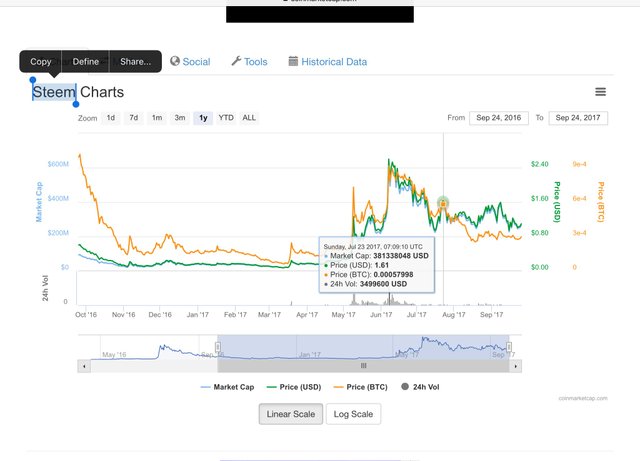The width and height of the screenshot is (640, 461).
Task: Grab the left range handle in navigator
Action: pos(218,347)
